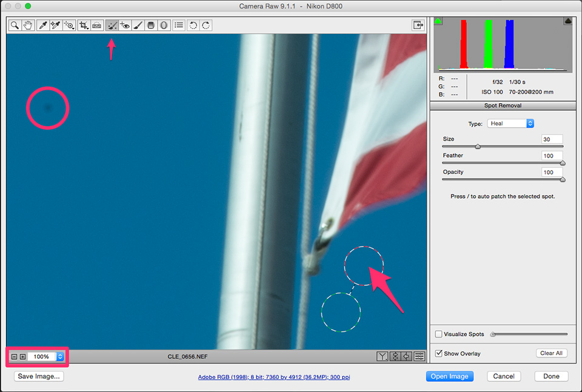Uncheck the Show Overlay checkbox

pos(439,353)
